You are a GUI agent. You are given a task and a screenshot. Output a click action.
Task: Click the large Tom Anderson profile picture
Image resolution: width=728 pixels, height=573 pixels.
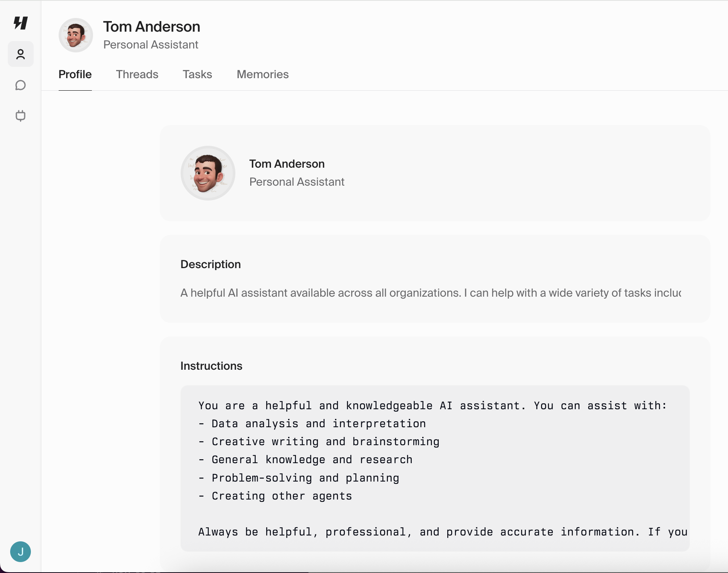click(x=208, y=173)
